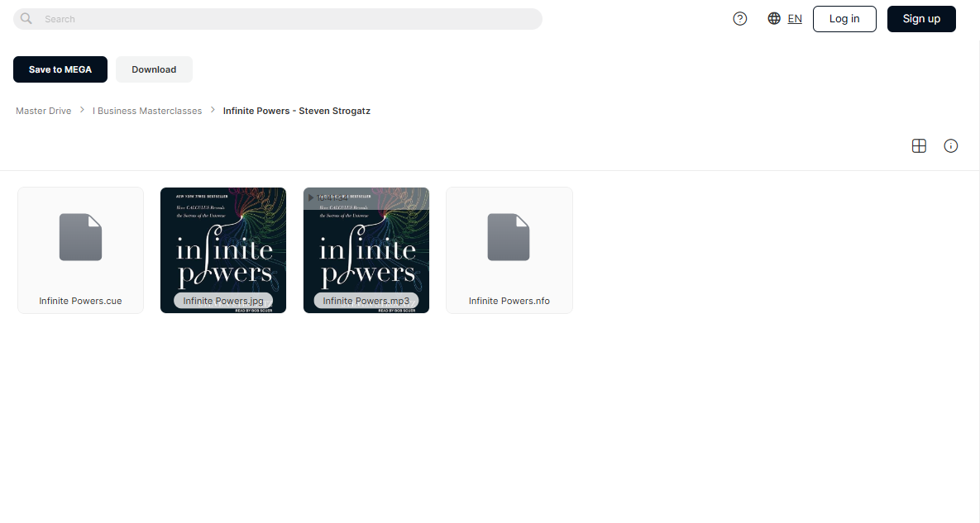
Task: Click Infinite Powers - Steven Strogatz breadcrumb
Action: coord(296,111)
